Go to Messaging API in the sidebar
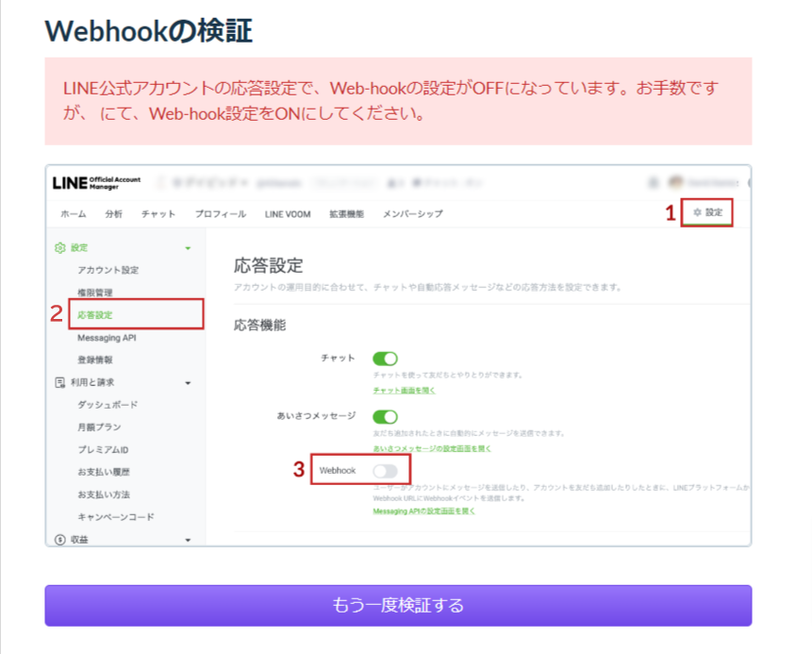The image size is (812, 654). [x=107, y=338]
